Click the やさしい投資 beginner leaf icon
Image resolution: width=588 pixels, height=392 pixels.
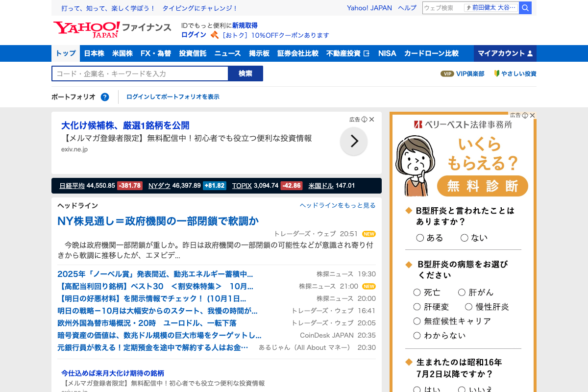click(496, 73)
